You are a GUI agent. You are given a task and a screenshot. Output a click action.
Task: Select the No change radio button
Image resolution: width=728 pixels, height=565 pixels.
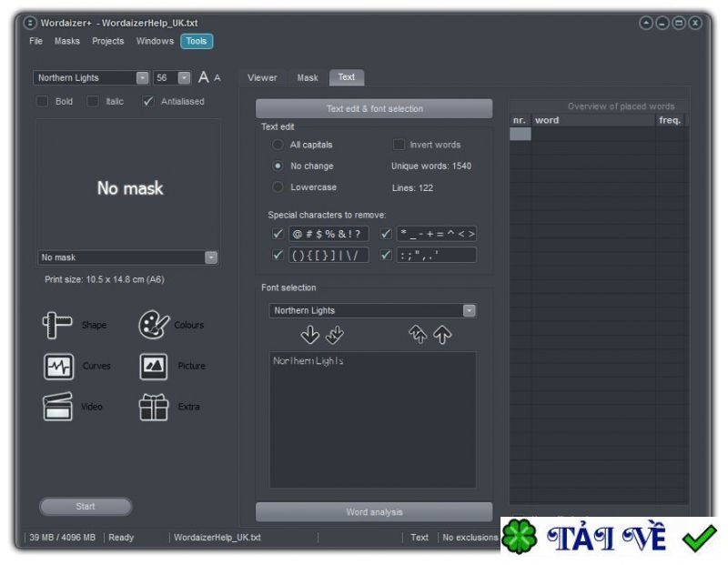[x=278, y=166]
